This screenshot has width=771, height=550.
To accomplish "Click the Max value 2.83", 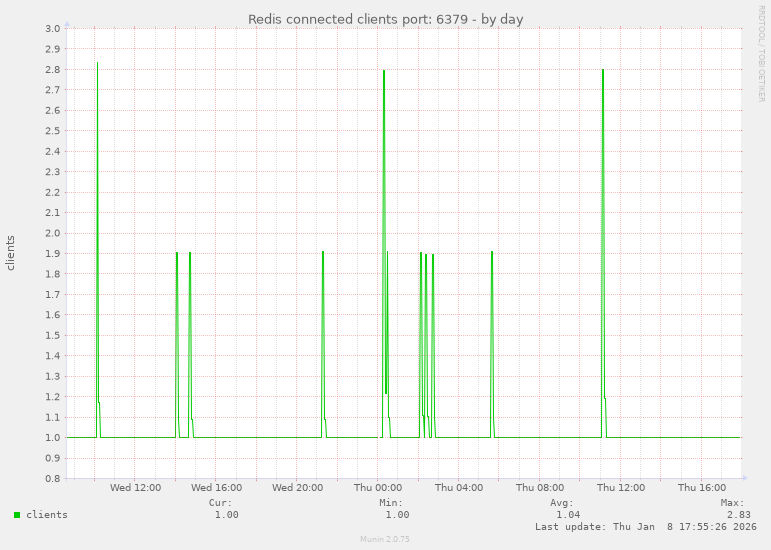I will [739, 515].
